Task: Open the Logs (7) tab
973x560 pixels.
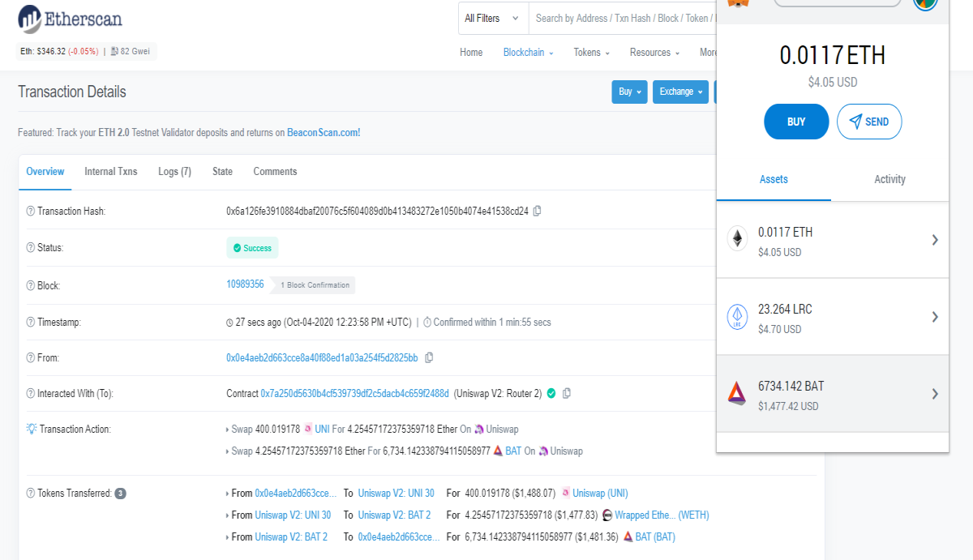Action: click(174, 172)
